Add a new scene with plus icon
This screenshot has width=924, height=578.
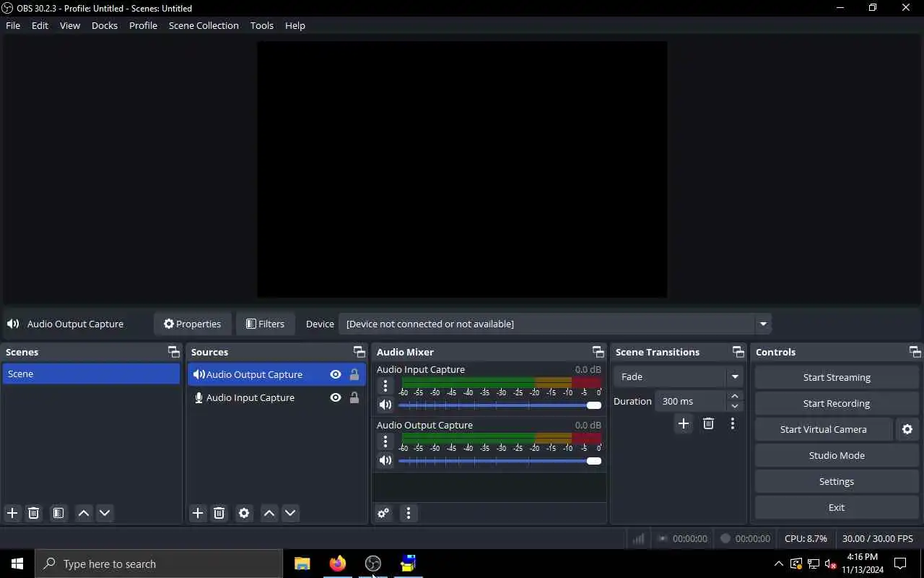tap(12, 513)
